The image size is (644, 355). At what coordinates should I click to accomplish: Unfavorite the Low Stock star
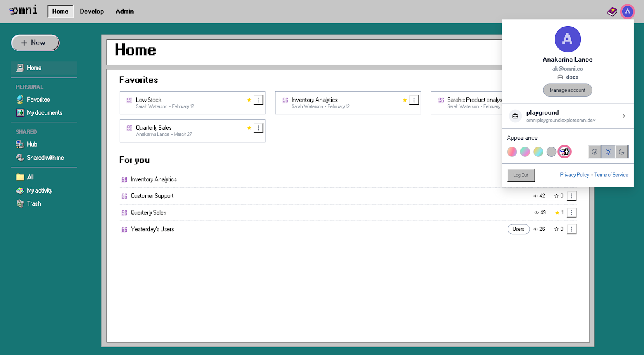[x=249, y=100]
